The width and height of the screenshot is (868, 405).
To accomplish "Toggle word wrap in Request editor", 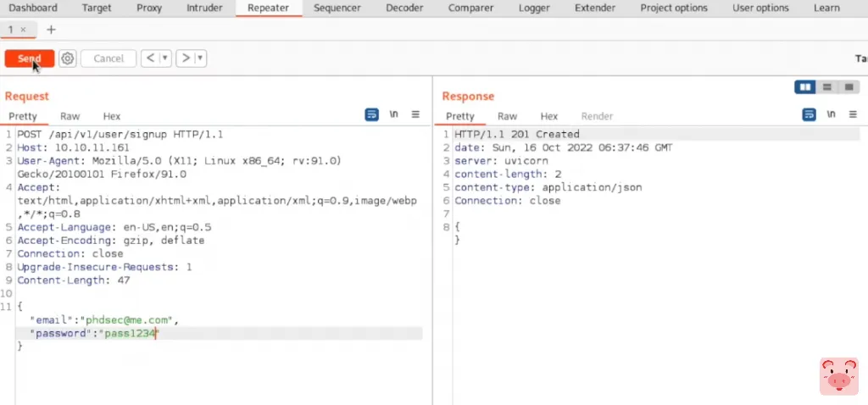I will pos(371,114).
